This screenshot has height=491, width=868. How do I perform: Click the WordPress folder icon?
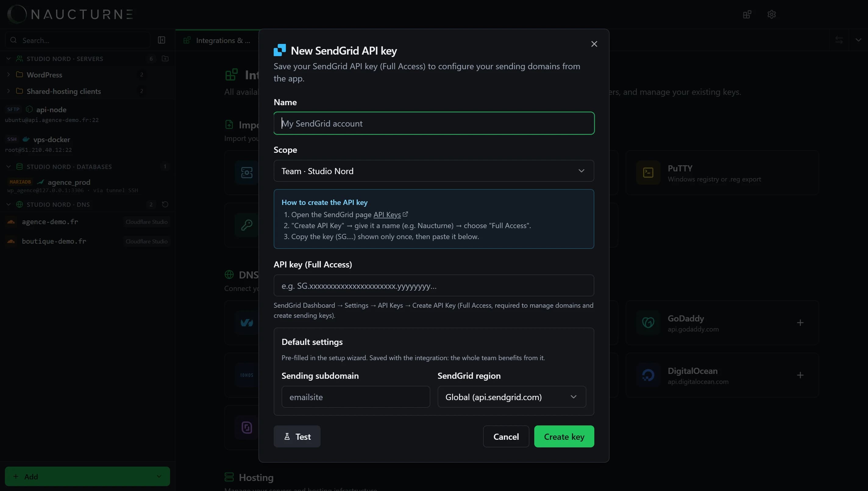pos(20,74)
